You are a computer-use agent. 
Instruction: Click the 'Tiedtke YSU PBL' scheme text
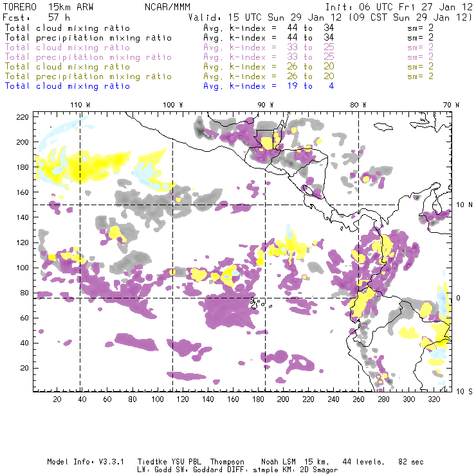pyautogui.click(x=170, y=462)
